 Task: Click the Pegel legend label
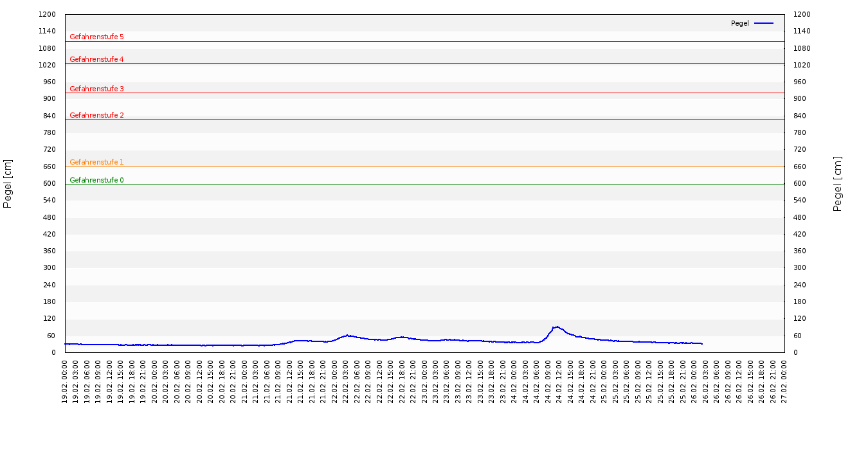click(x=739, y=23)
